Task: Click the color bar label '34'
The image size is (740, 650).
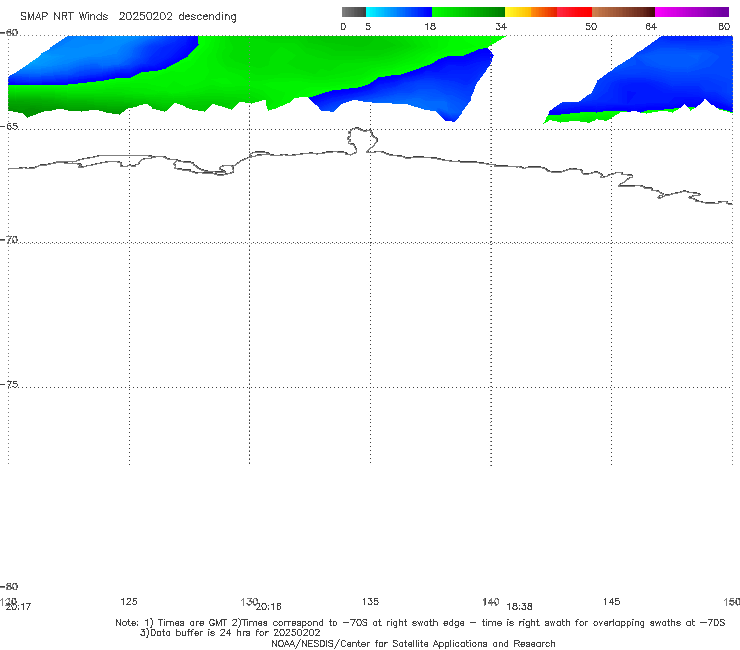Action: pos(501,27)
